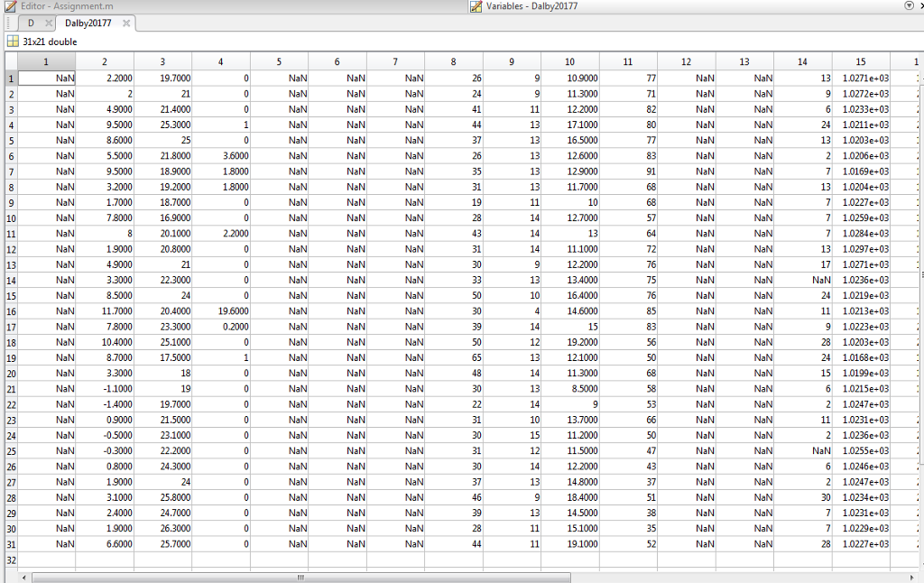
Task: Select cell 17.5000 in row 19
Action: coord(162,357)
